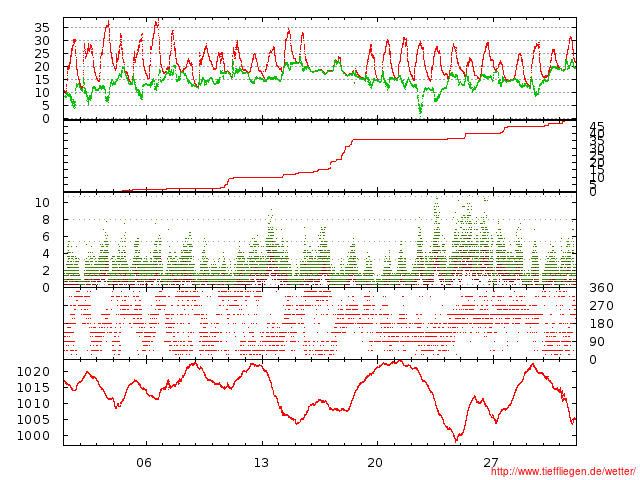Click the '6' wind speed axis label
This screenshot has width=640, height=480.
(x=46, y=237)
